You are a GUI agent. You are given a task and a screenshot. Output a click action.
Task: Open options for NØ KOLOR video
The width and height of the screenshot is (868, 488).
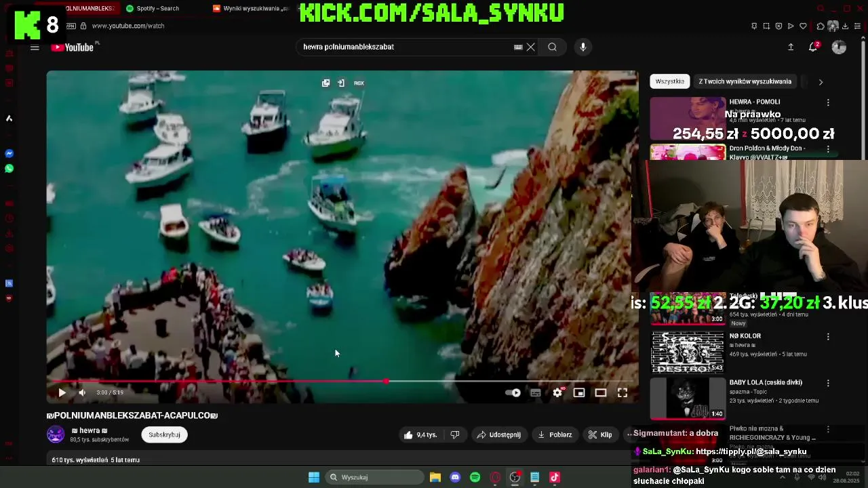(828, 336)
